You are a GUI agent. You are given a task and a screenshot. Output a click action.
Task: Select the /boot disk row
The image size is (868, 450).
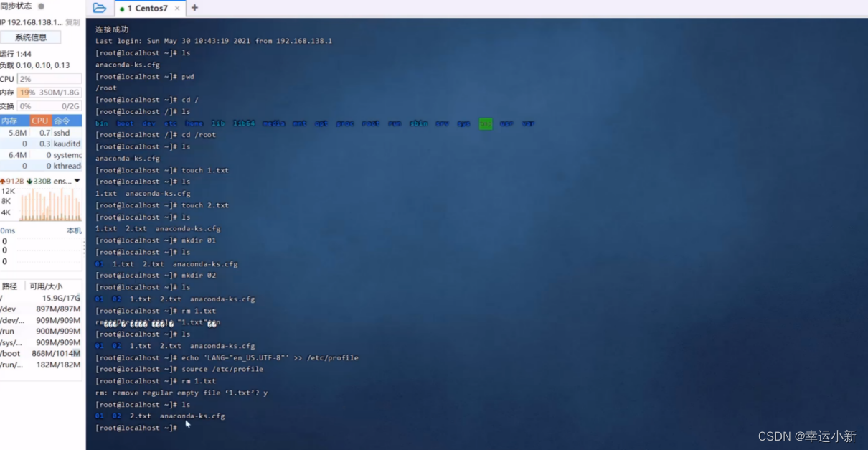[x=41, y=353]
